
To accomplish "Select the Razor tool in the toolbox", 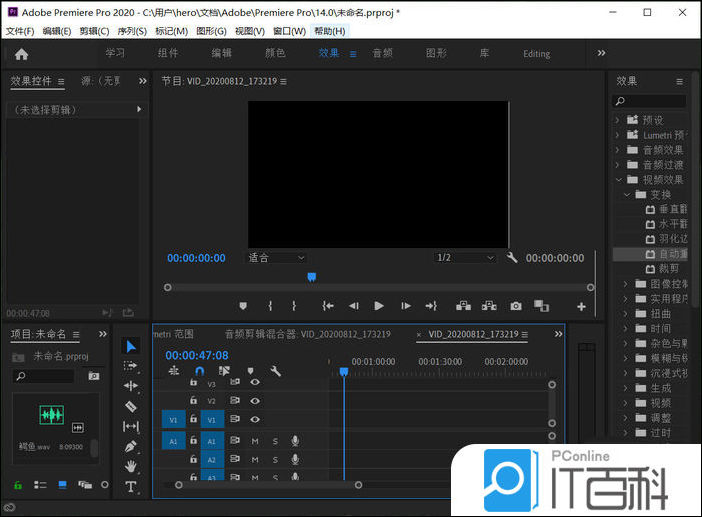I will [131, 406].
